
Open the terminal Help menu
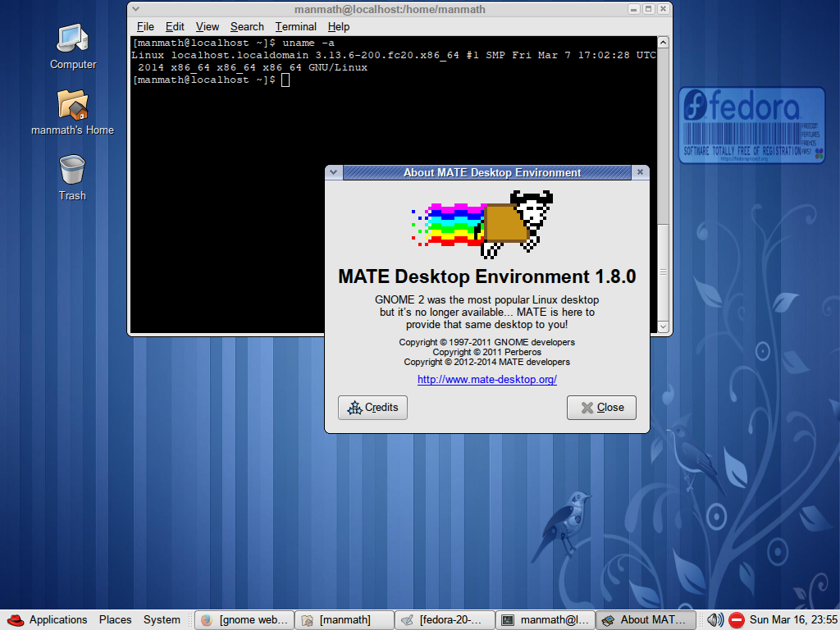pos(339,27)
